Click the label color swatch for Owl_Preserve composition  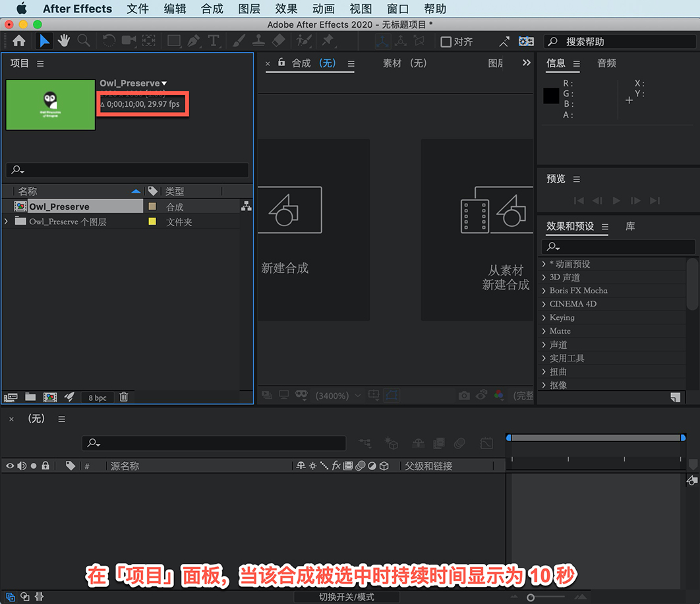pos(152,206)
